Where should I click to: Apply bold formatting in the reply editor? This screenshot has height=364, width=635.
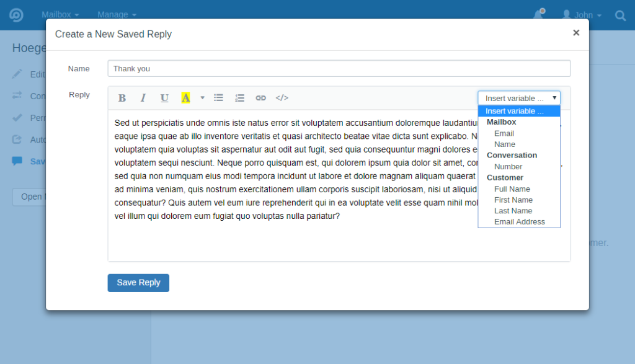point(122,97)
